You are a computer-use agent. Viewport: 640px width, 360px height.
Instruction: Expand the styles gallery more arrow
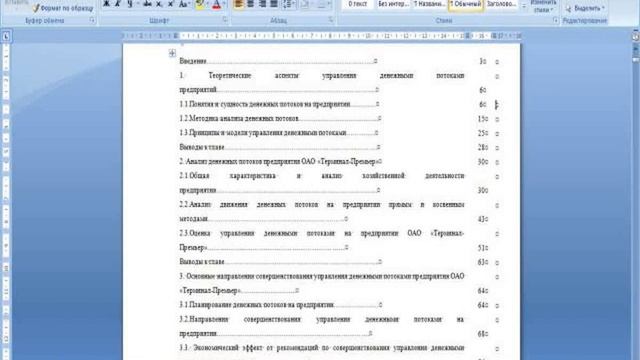(x=524, y=6)
